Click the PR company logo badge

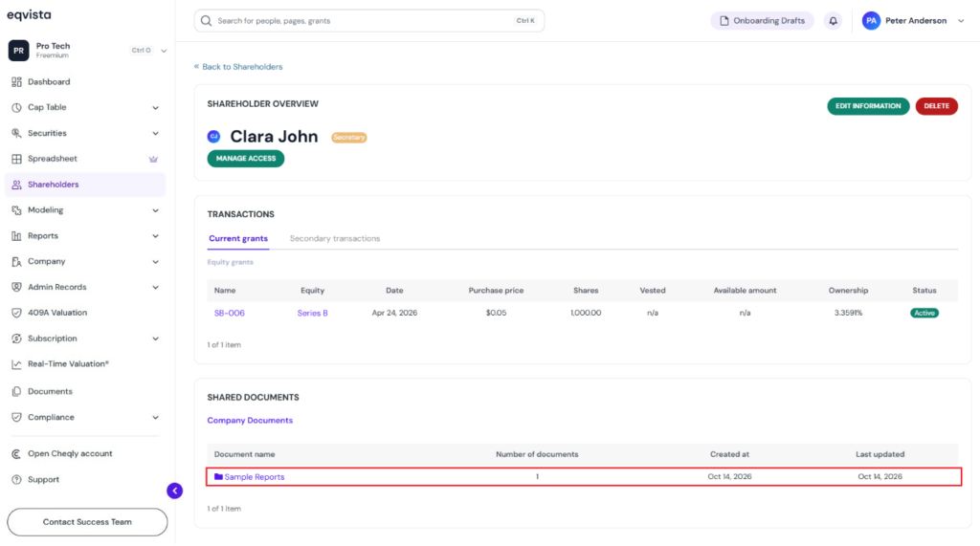[19, 51]
